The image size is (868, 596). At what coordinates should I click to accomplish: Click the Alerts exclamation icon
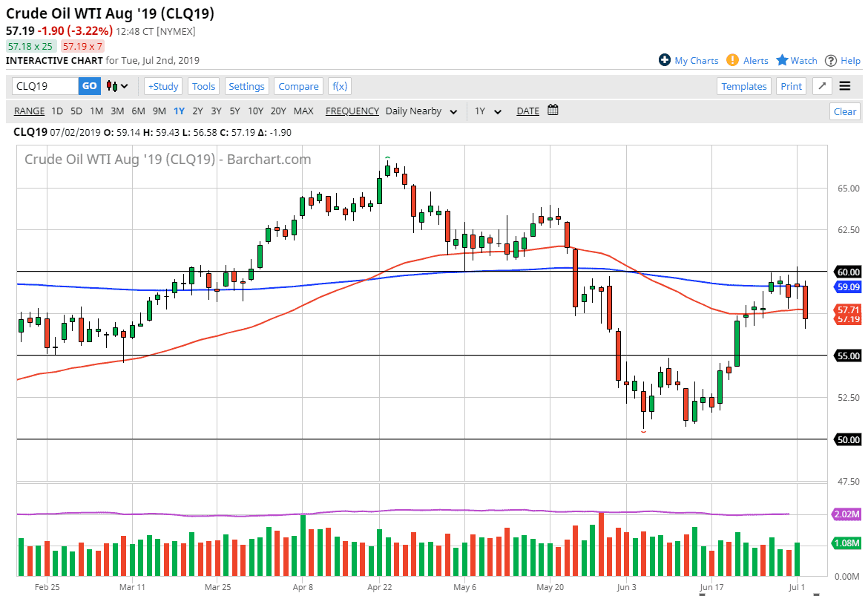(732, 60)
